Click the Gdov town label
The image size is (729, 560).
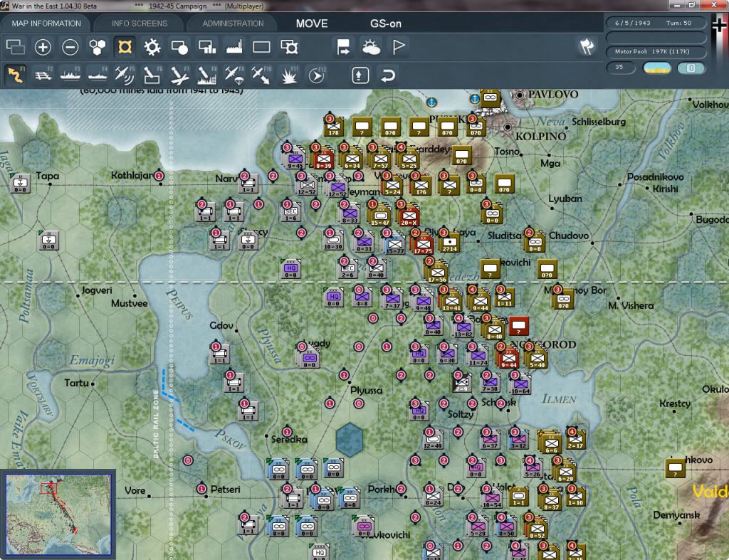tap(221, 325)
